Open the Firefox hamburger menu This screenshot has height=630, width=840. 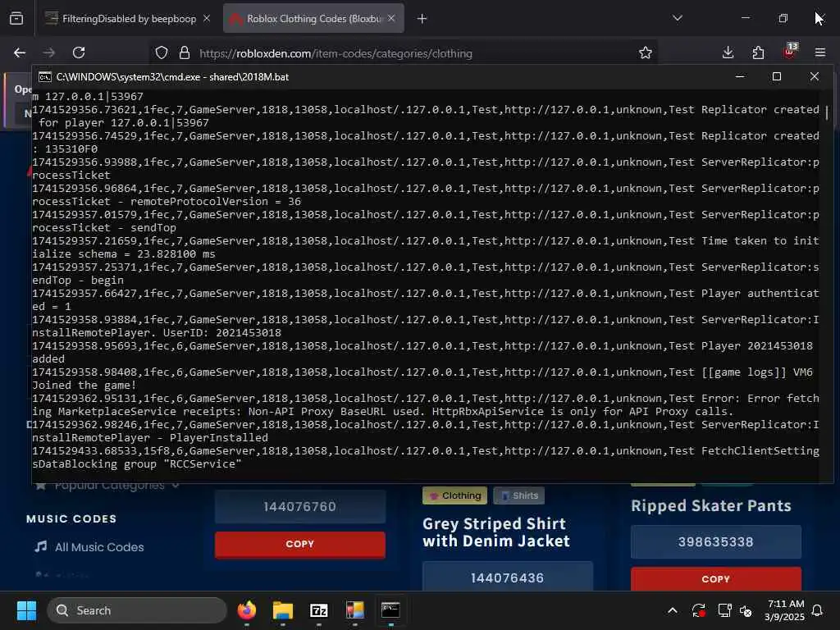point(819,52)
